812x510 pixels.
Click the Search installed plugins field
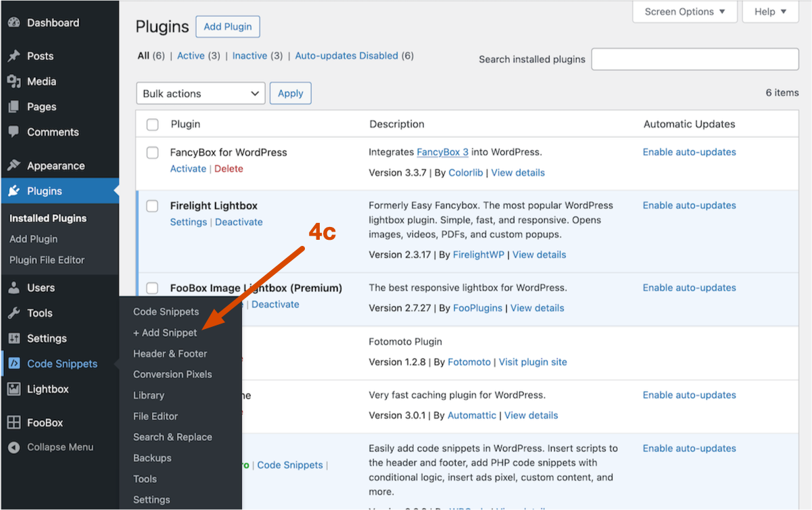[x=695, y=59]
